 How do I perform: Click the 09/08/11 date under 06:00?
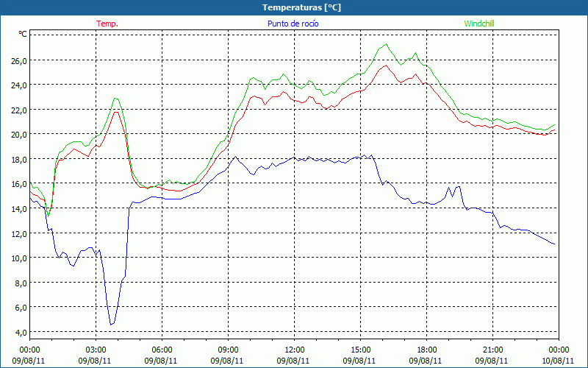[161, 361]
